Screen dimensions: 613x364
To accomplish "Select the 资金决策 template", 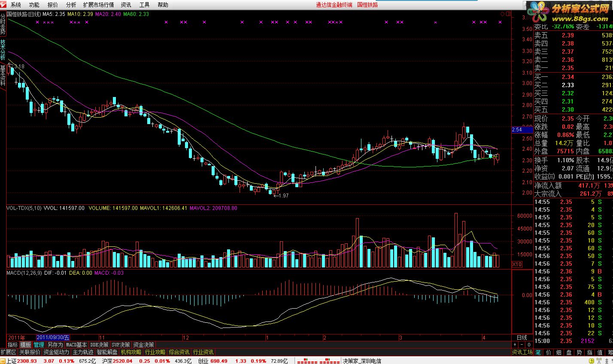I will click(x=143, y=345).
